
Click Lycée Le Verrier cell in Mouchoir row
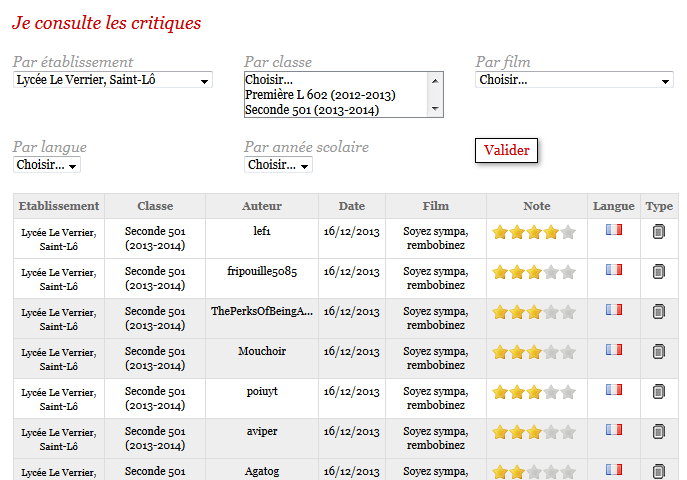tap(59, 359)
